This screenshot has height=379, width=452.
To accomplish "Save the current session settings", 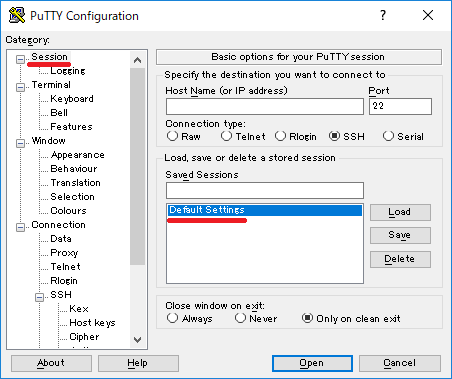I will [x=400, y=235].
